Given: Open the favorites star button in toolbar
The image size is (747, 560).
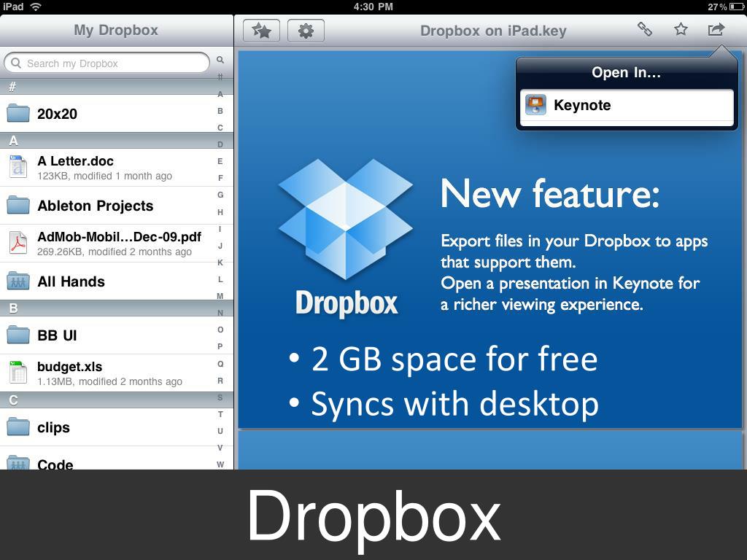Looking at the screenshot, I should point(261,31).
